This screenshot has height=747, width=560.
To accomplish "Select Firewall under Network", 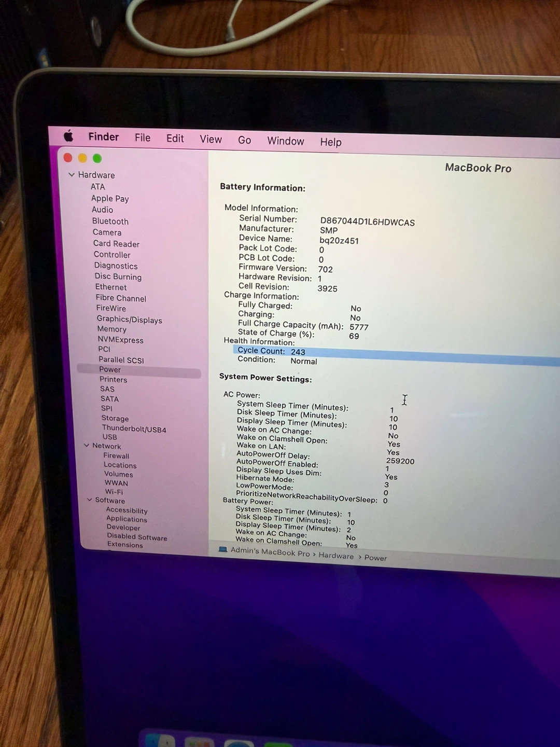I will pos(116,456).
